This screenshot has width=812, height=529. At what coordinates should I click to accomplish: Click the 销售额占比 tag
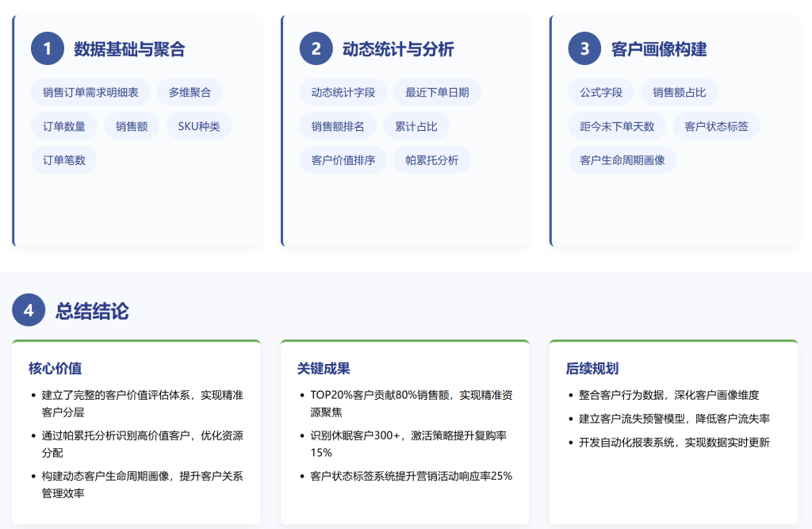point(680,92)
